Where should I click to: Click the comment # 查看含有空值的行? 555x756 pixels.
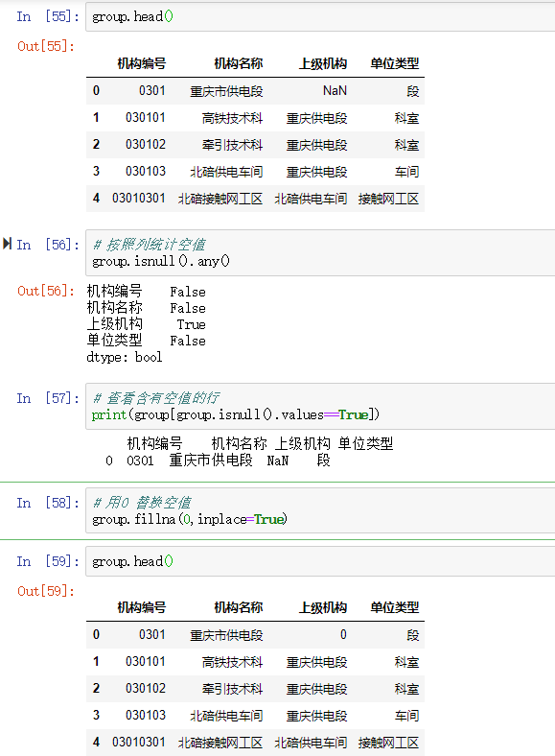(156, 398)
